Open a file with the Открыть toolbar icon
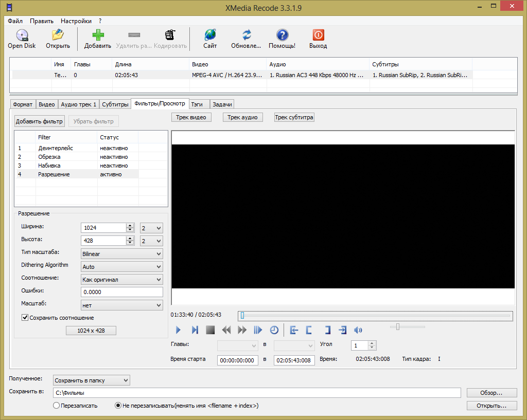Viewport: 527px width, 420px height. [58, 39]
